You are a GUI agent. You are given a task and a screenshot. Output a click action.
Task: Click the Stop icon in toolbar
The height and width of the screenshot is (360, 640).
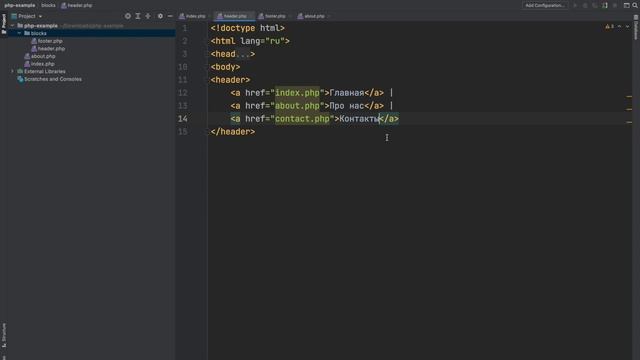point(615,5)
